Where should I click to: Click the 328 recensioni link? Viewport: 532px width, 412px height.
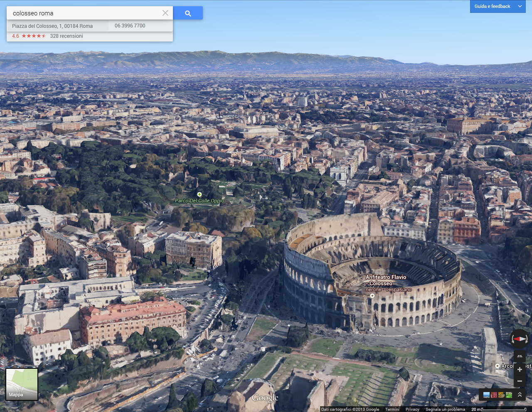(x=66, y=36)
